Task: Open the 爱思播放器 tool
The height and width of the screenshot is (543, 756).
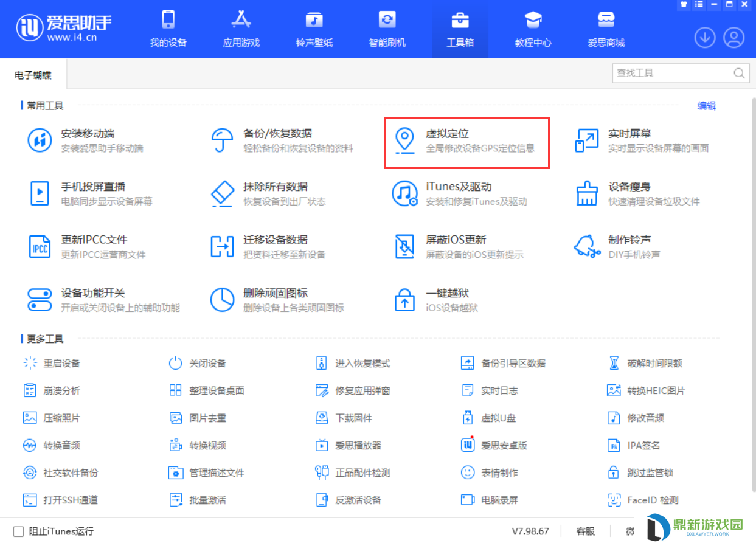Action: click(349, 445)
